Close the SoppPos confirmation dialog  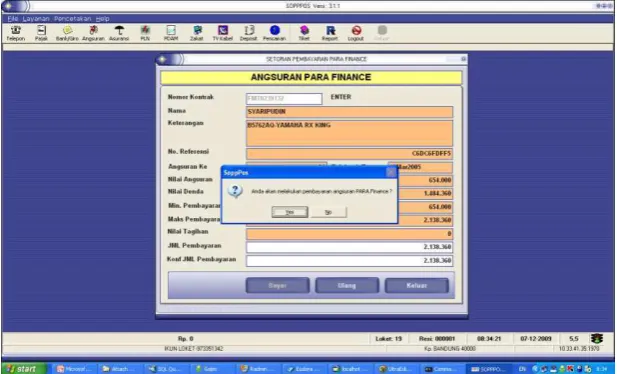coord(391,172)
